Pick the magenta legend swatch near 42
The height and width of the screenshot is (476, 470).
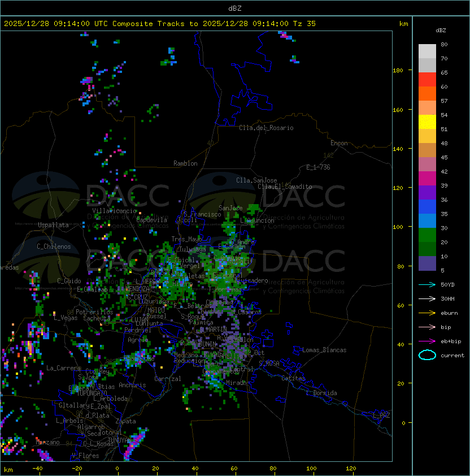pyautogui.click(x=427, y=178)
